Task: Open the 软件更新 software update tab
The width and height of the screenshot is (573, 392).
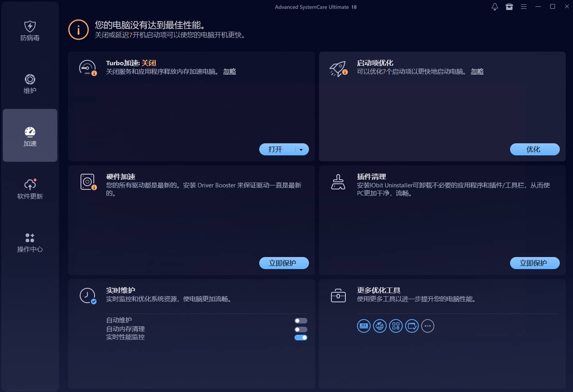Action: click(30, 189)
